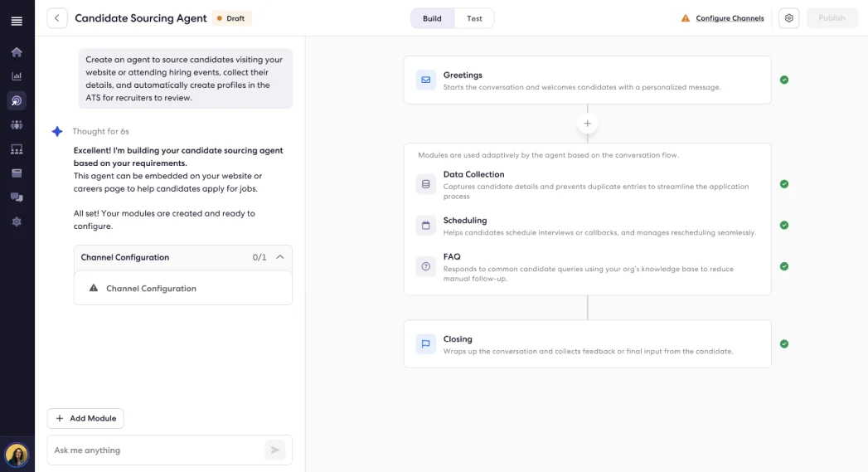Open the user profile avatar
The height and width of the screenshot is (472, 868).
17,455
